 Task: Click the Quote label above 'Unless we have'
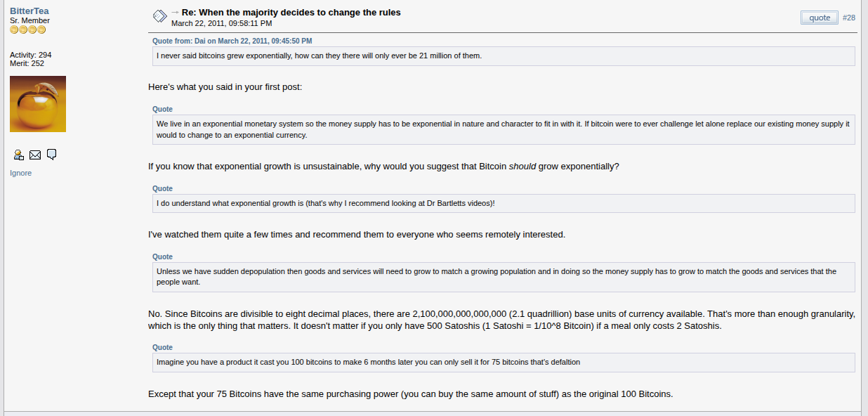[x=162, y=256]
